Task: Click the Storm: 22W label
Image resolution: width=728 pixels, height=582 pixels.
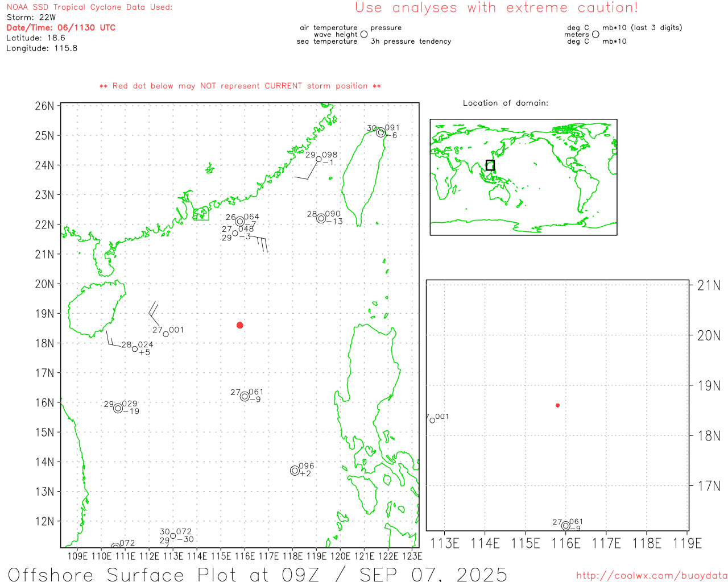Action: [31, 17]
